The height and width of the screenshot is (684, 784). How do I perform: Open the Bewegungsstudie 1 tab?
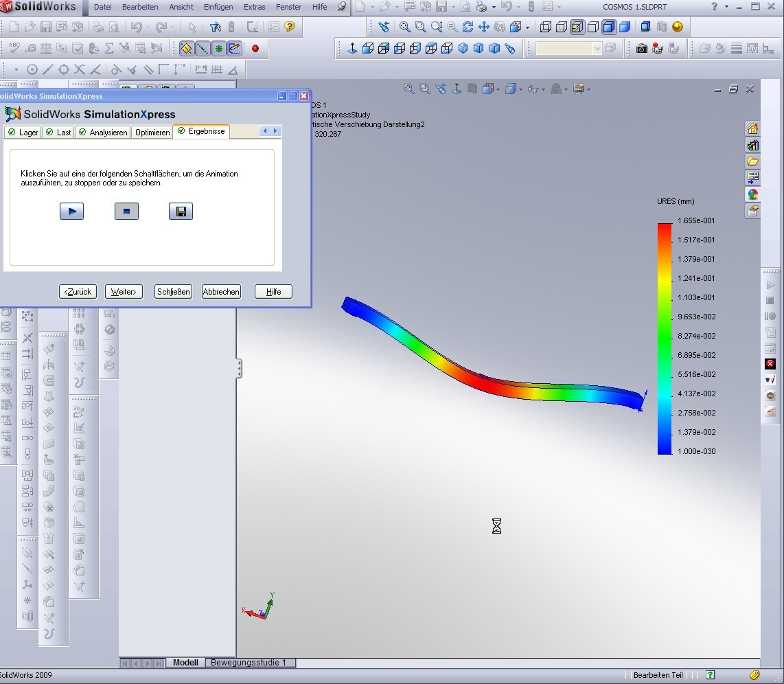point(249,663)
